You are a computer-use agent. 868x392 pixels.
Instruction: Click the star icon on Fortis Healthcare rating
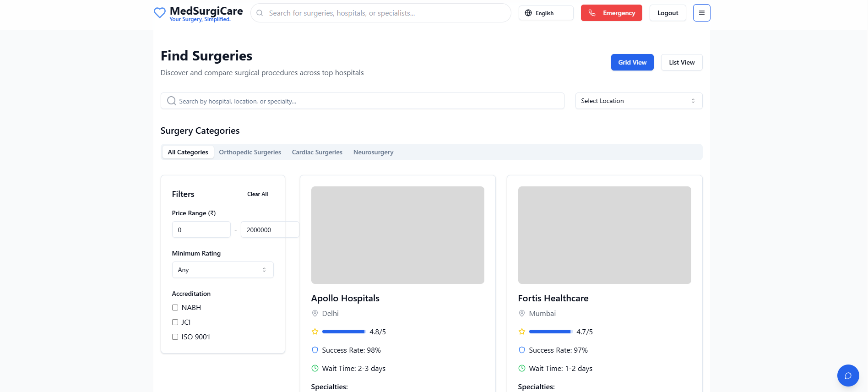coord(522,332)
